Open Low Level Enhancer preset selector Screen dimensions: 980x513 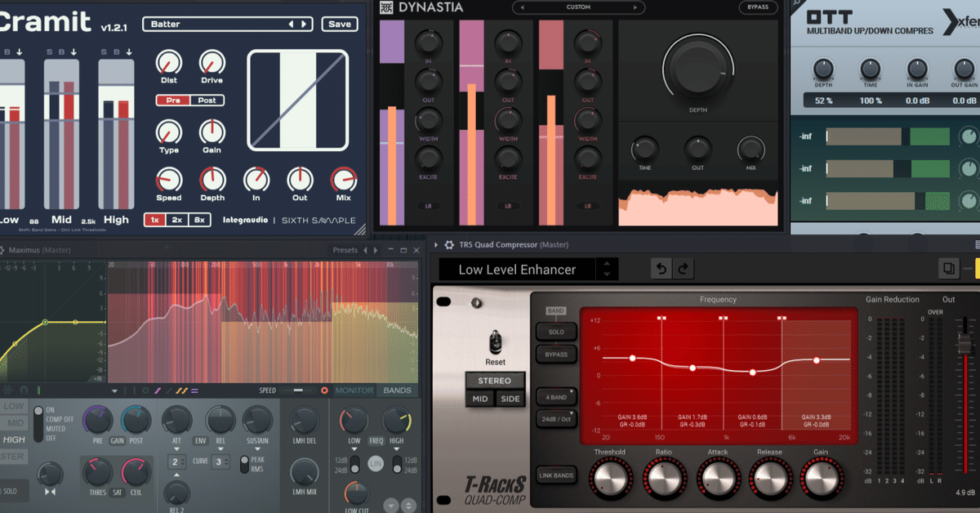528,270
